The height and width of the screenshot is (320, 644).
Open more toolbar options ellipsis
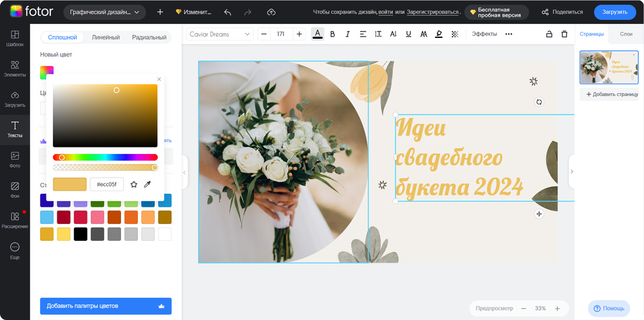coord(509,34)
